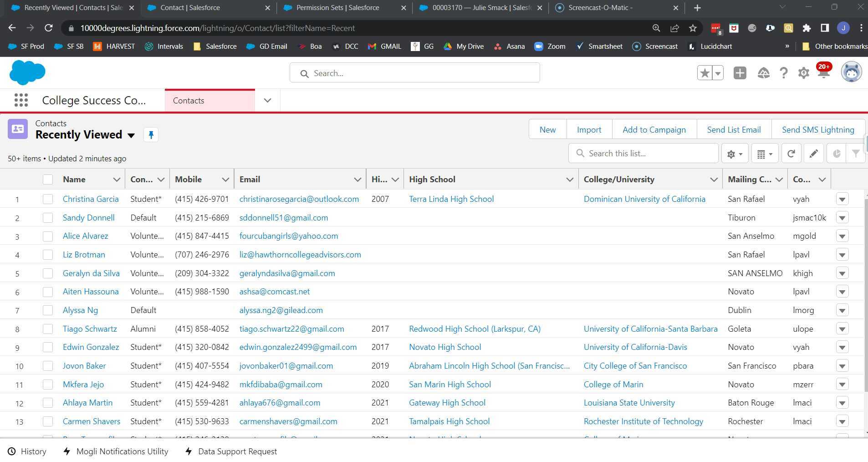Pin the Recently Viewed list view

[151, 135]
